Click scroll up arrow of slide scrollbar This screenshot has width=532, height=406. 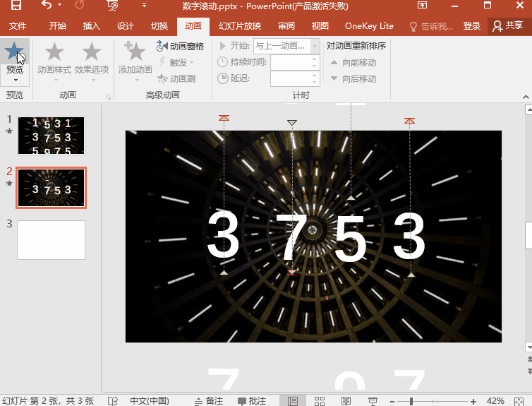[x=528, y=109]
